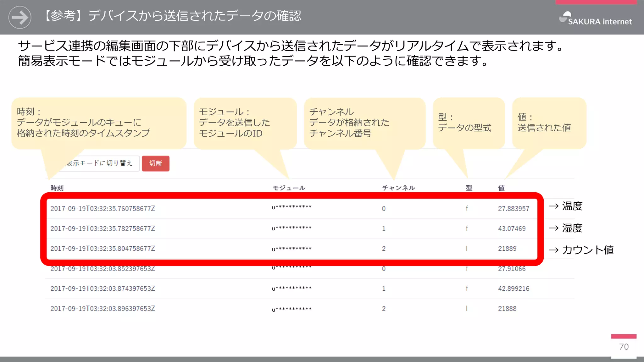Click channel 2 in 21889 row
Image resolution: width=644 pixels, height=362 pixels.
pos(384,249)
